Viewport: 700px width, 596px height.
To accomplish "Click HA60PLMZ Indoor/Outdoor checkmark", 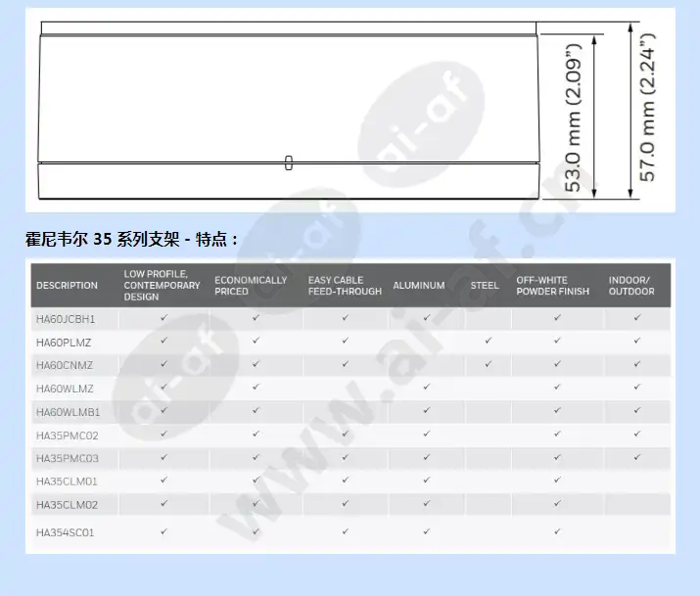I will tap(637, 341).
